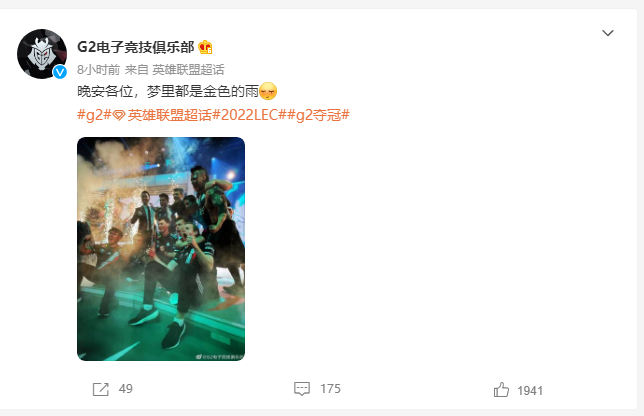Click the blue verified V badge
The image size is (644, 416).
[x=60, y=72]
